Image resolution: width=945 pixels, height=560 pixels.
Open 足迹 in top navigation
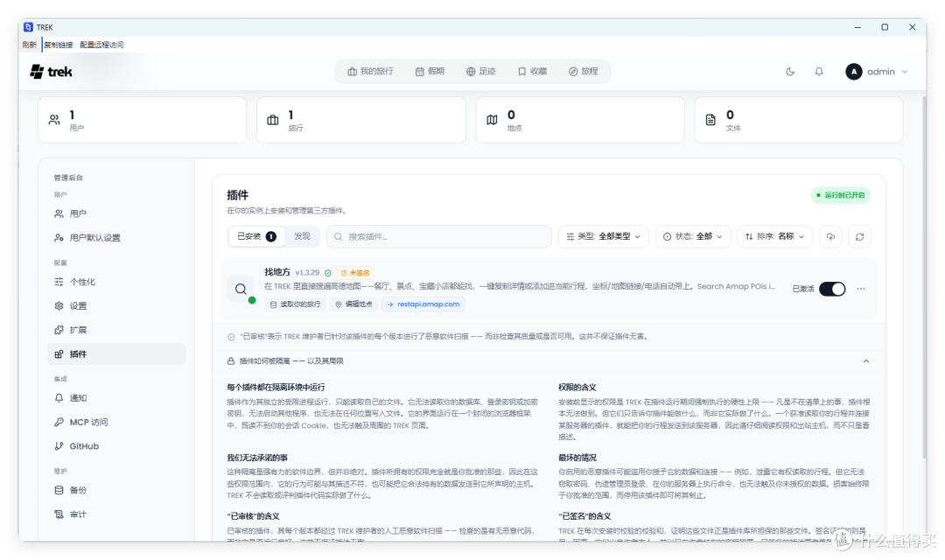480,71
